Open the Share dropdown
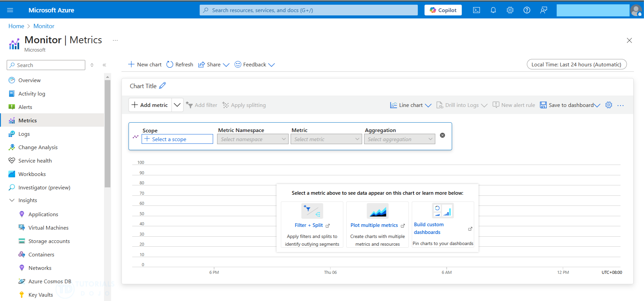 point(214,64)
